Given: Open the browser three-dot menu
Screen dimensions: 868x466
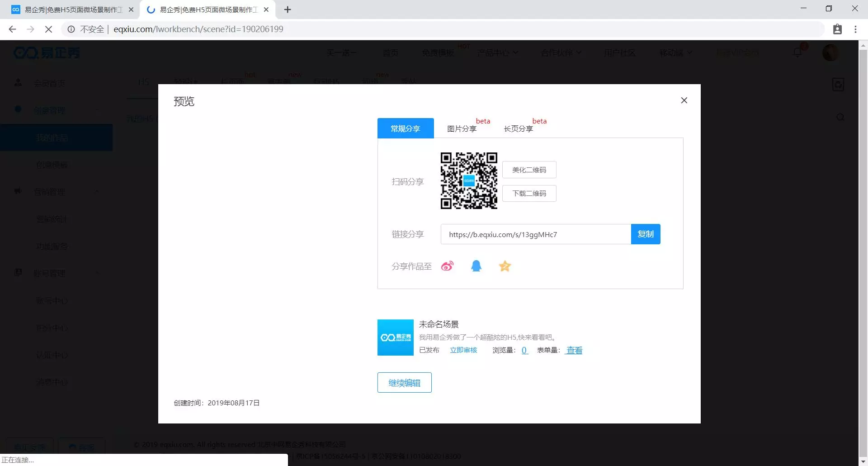Looking at the screenshot, I should tap(855, 29).
